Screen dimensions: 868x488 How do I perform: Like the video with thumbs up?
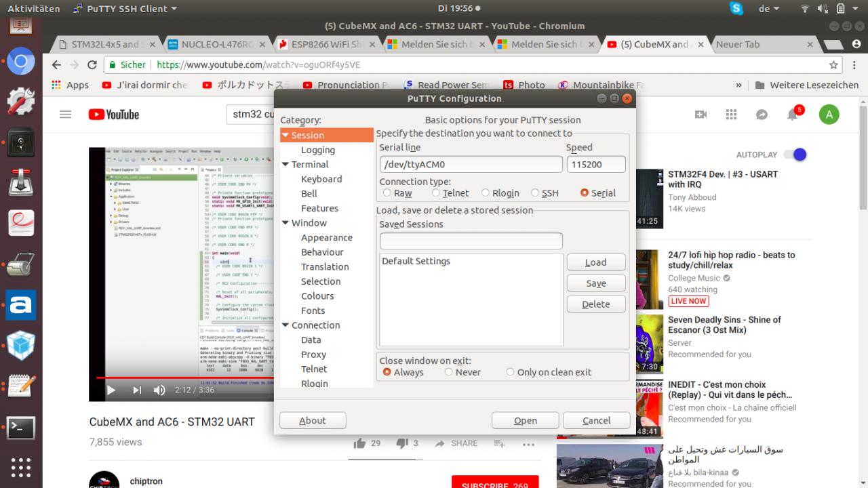pos(359,443)
